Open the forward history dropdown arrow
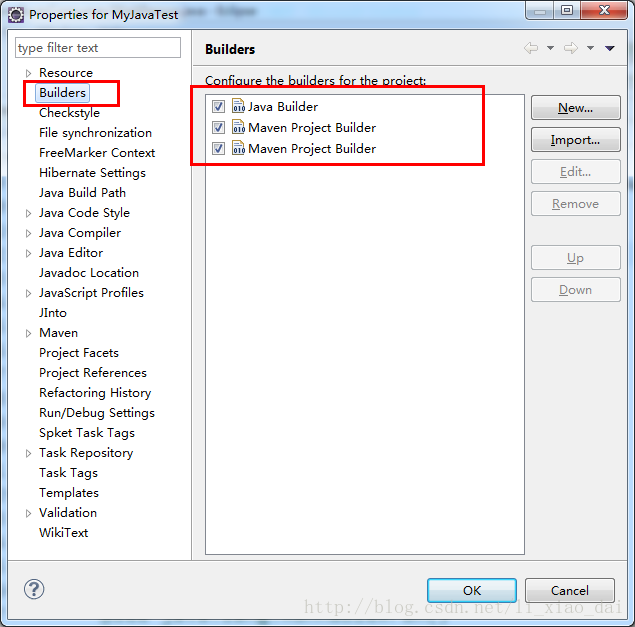 pyautogui.click(x=590, y=48)
